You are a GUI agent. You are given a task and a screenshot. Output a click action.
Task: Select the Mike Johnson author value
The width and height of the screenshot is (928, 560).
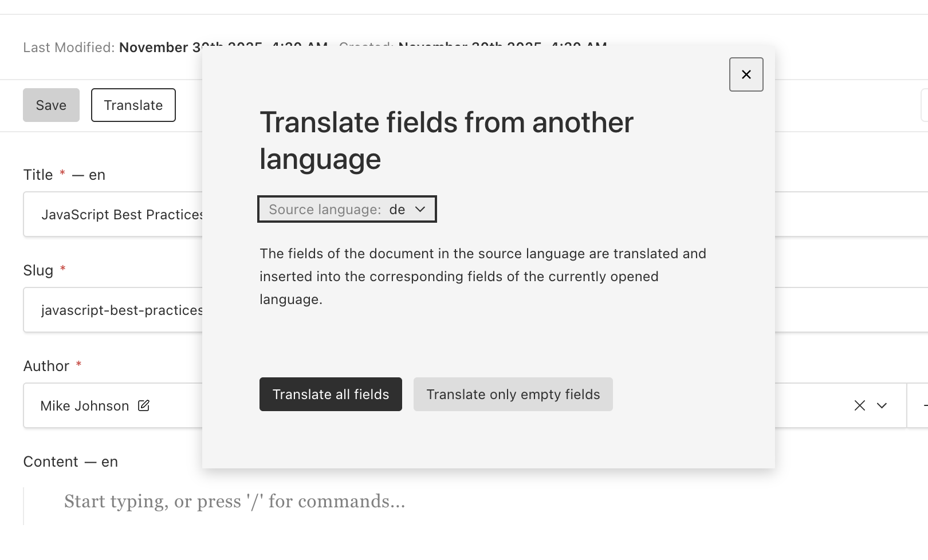tap(84, 406)
